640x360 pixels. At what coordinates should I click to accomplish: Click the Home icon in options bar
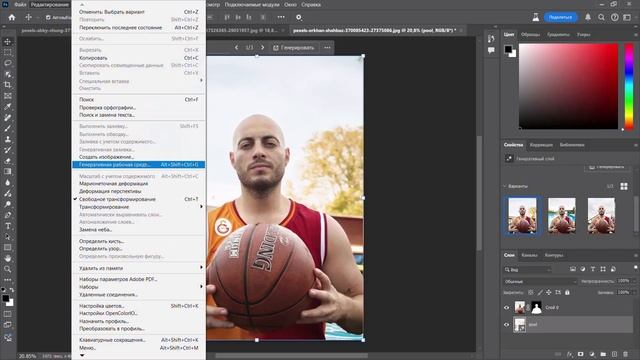click(12, 18)
